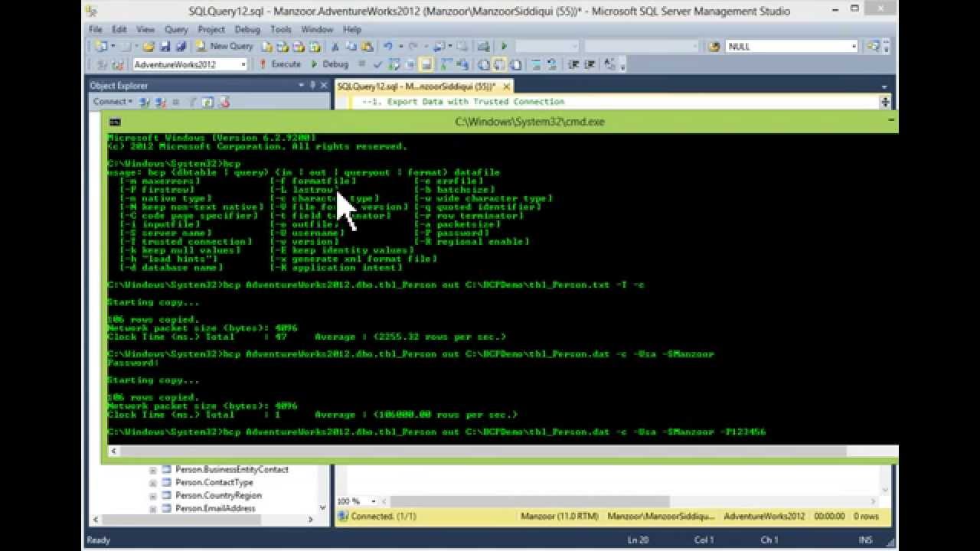Click the Open File folder icon

pyautogui.click(x=149, y=46)
